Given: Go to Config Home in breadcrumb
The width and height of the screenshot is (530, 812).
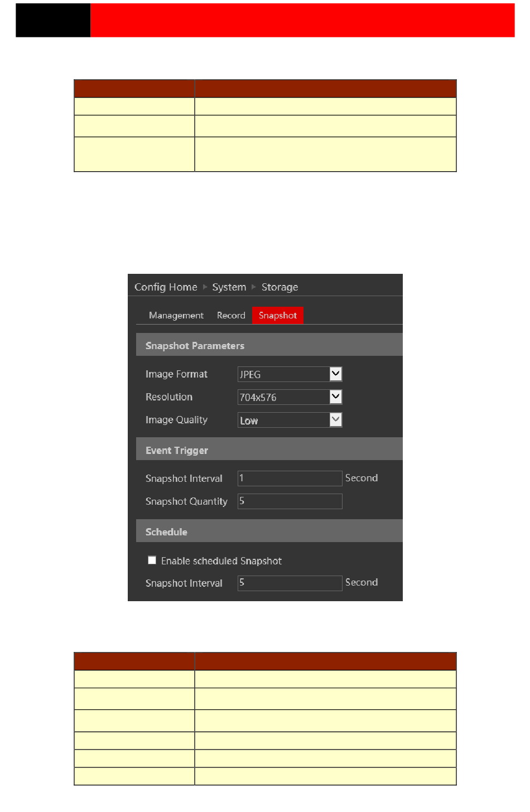Looking at the screenshot, I should click(166, 287).
